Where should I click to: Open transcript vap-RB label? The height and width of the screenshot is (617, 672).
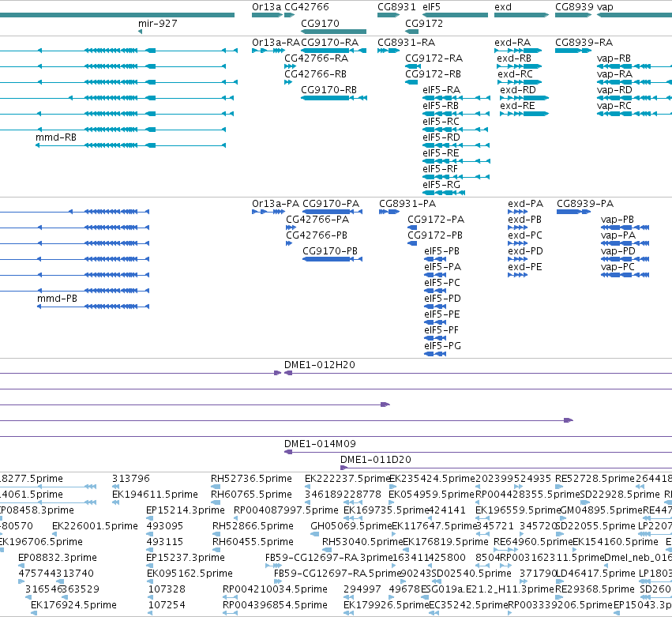click(614, 58)
